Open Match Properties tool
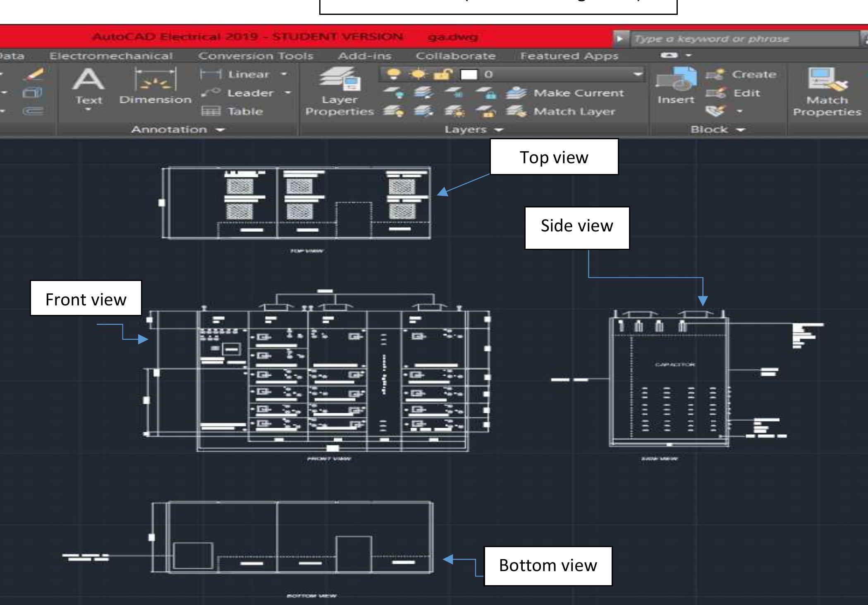 [827, 92]
